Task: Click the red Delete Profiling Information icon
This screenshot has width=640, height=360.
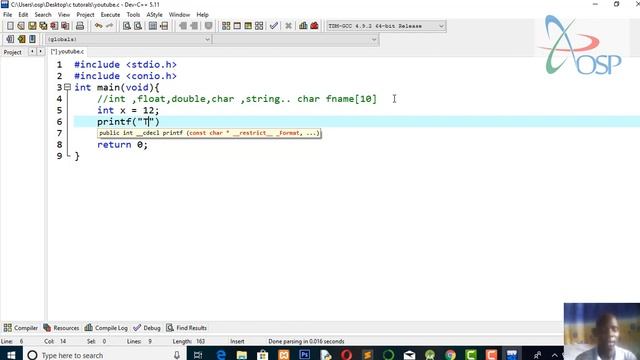Action: coord(314,26)
